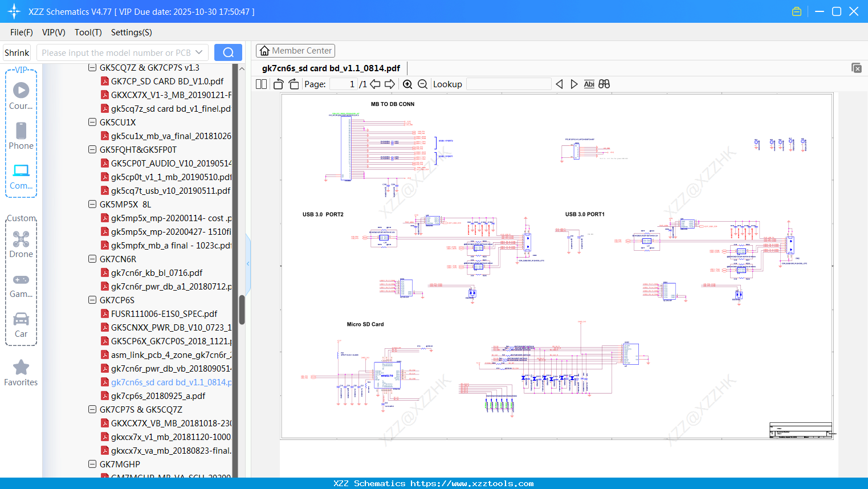868x489 pixels.
Task: Open Member Center
Action: [x=295, y=51]
